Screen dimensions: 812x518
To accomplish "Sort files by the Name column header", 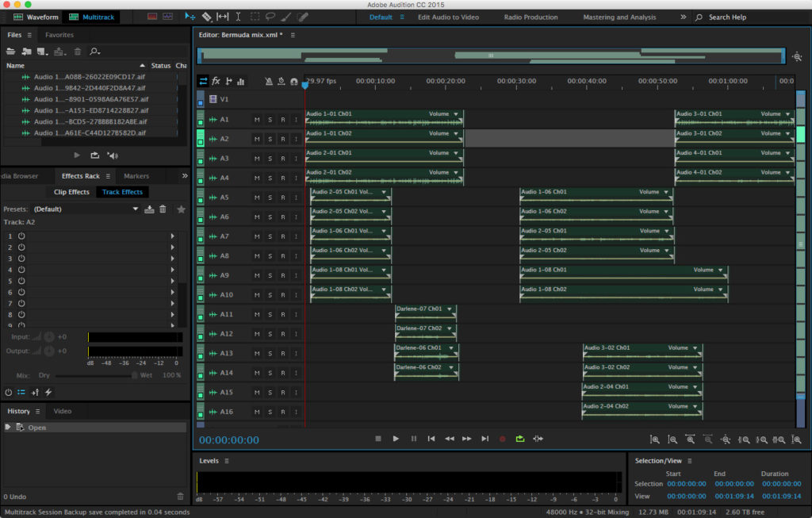I will tap(75, 66).
